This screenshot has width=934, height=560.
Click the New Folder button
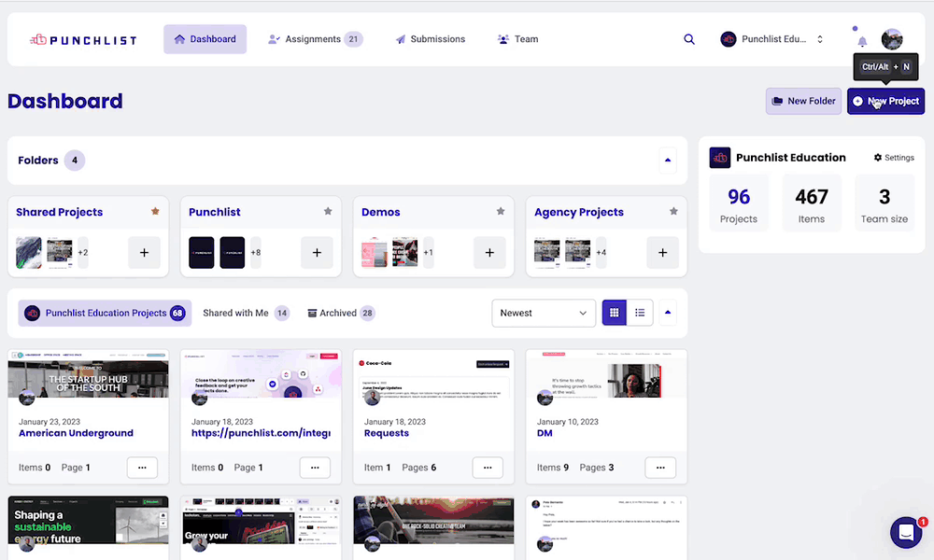tap(803, 101)
